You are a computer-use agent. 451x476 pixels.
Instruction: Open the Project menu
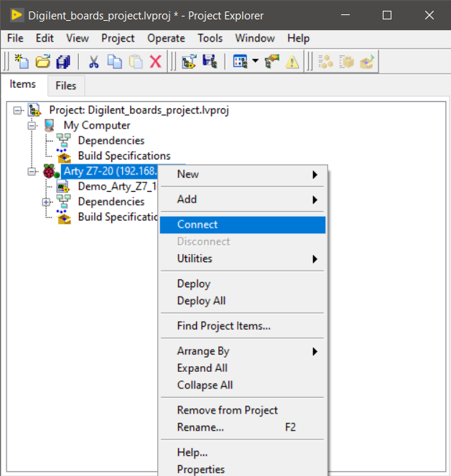coord(118,38)
